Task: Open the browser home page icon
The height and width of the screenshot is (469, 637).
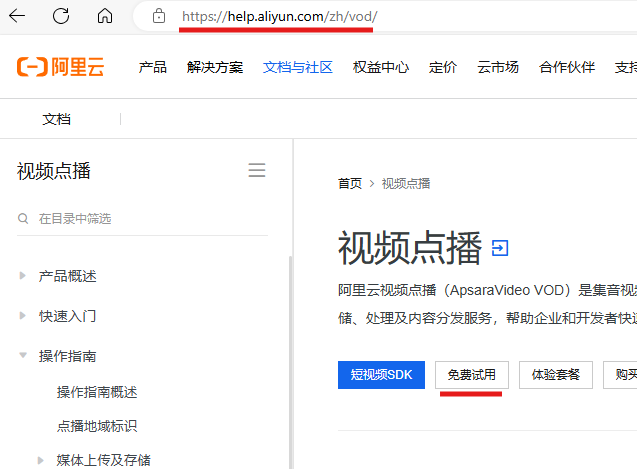Action: (105, 16)
